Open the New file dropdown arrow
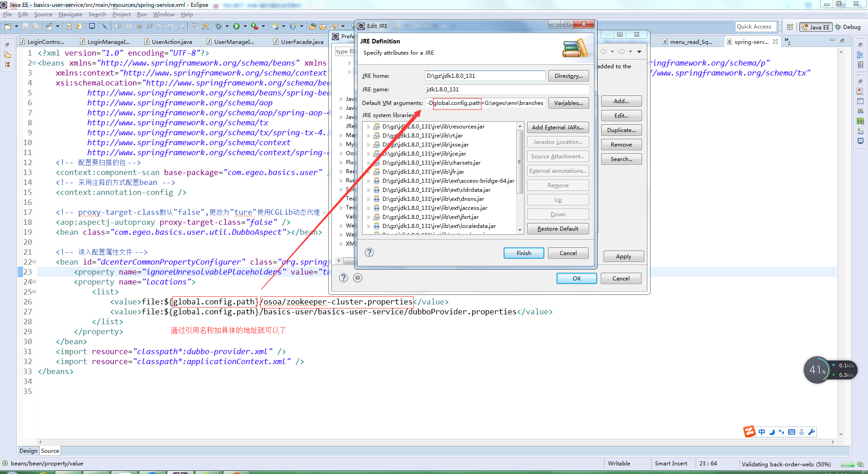This screenshot has width=868, height=474. [x=16, y=26]
